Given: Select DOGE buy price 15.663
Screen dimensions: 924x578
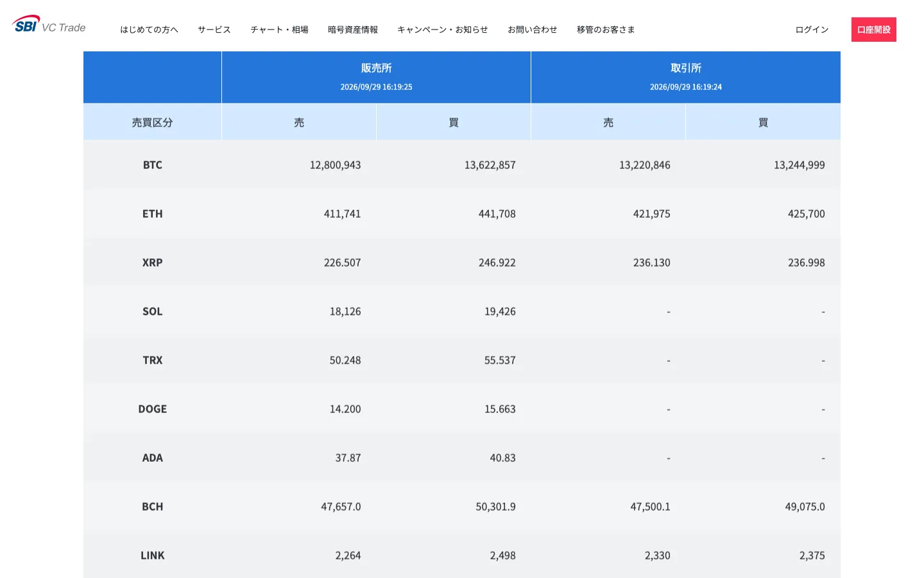Looking at the screenshot, I should (501, 409).
